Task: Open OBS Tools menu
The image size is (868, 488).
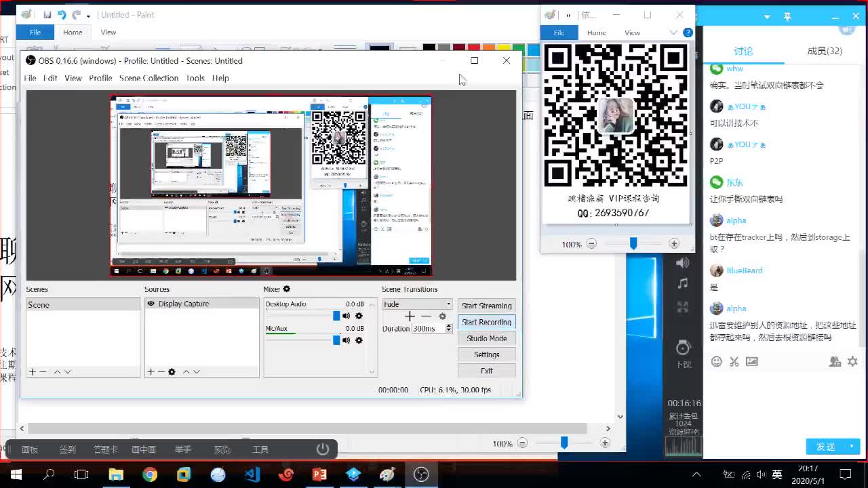Action: 195,78
